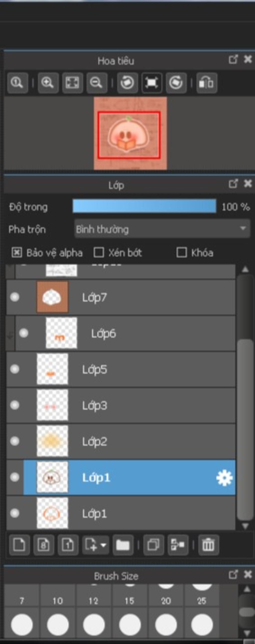
Task: Rotate canvas left in navigator
Action: coord(127,83)
